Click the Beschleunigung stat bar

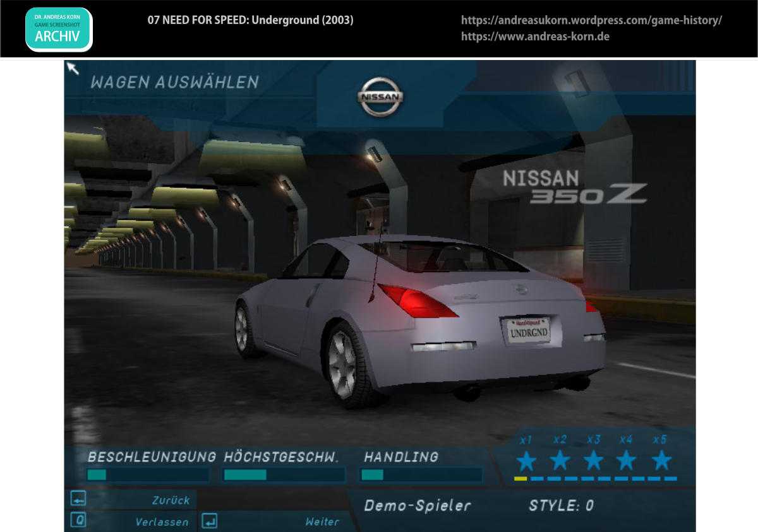(148, 475)
